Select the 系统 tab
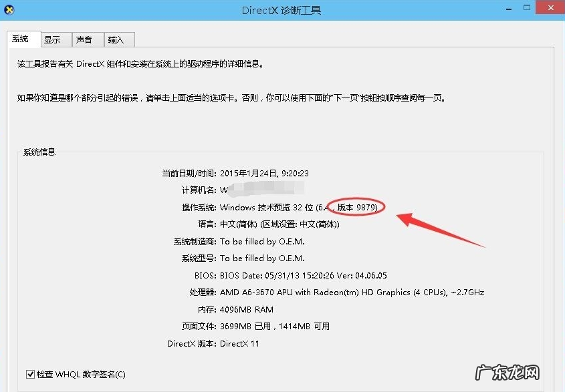Screen dimensions: 565x392 coord(23,39)
